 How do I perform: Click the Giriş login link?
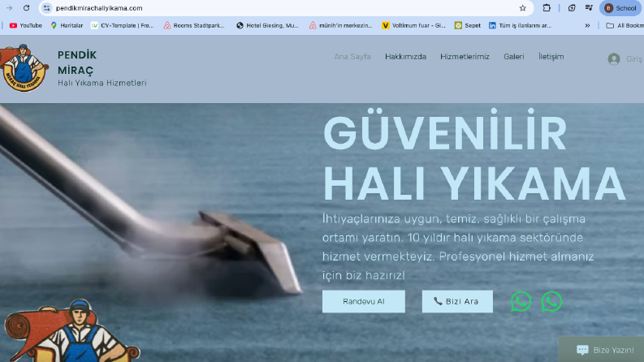point(634,59)
